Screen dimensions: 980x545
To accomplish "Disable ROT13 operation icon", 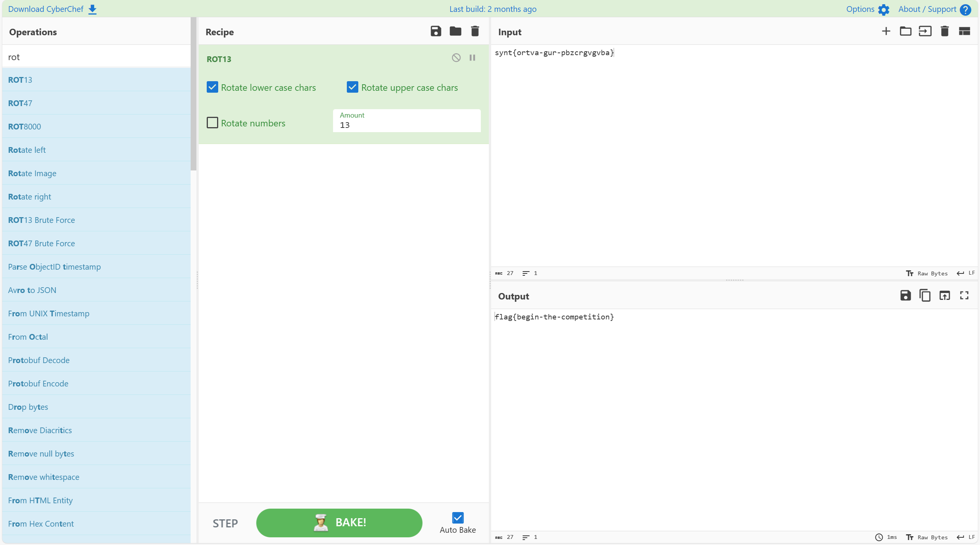I will click(x=456, y=58).
